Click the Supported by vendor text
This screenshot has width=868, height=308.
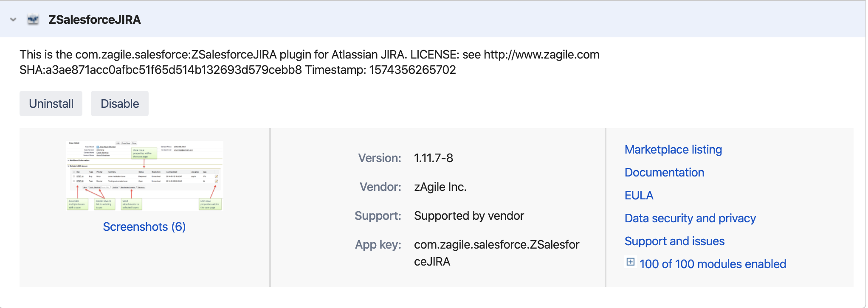coord(469,216)
